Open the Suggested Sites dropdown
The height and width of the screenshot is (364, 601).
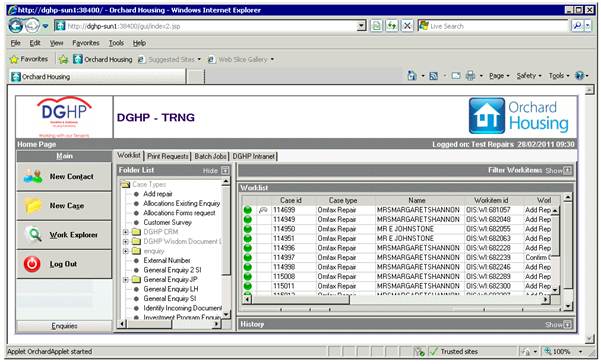(x=169, y=59)
